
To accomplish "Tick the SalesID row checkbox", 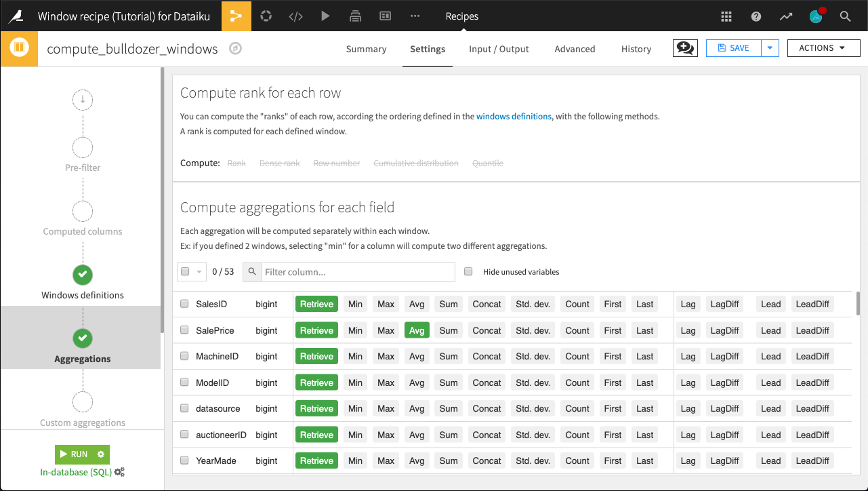I will (184, 304).
